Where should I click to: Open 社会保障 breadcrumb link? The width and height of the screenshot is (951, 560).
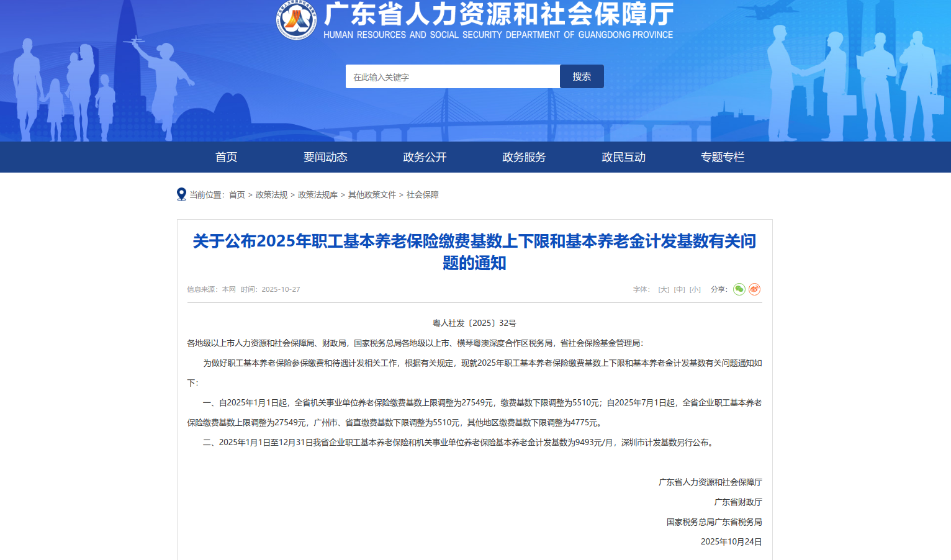(422, 195)
